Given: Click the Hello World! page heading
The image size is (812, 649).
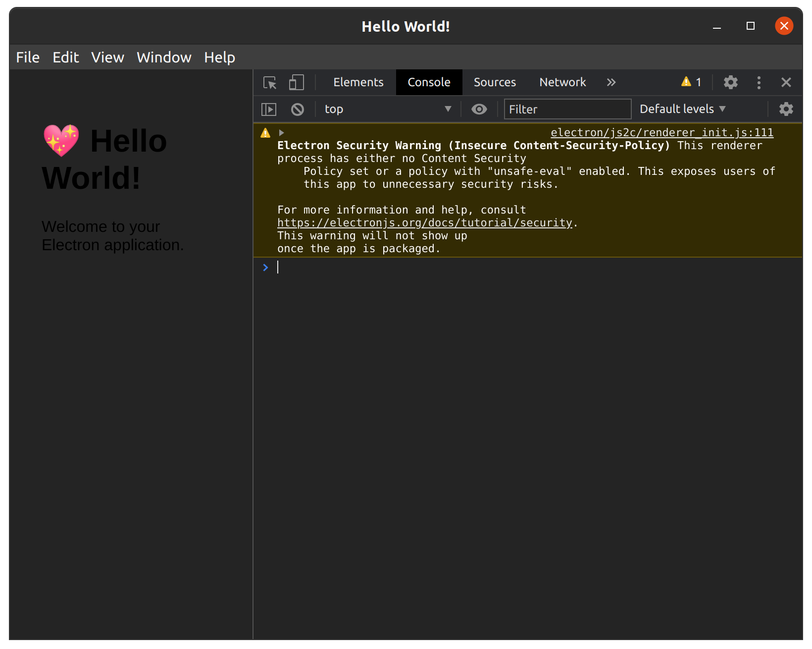Looking at the screenshot, I should point(104,159).
